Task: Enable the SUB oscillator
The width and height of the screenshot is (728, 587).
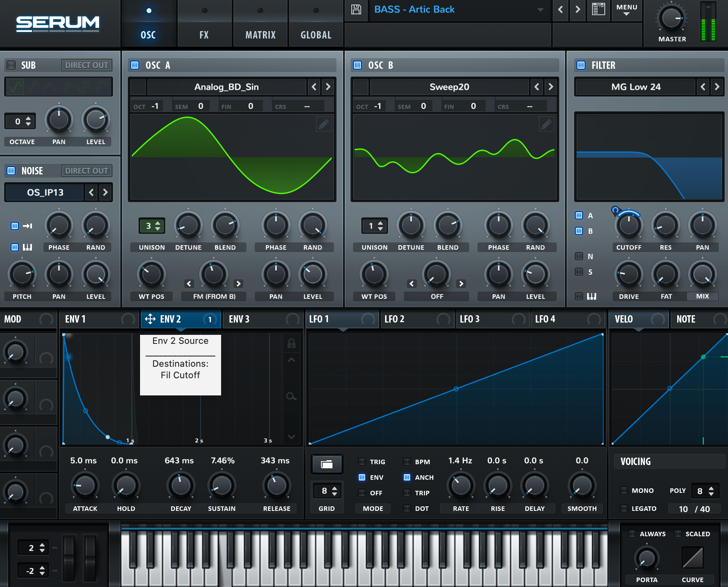Action: (11, 65)
